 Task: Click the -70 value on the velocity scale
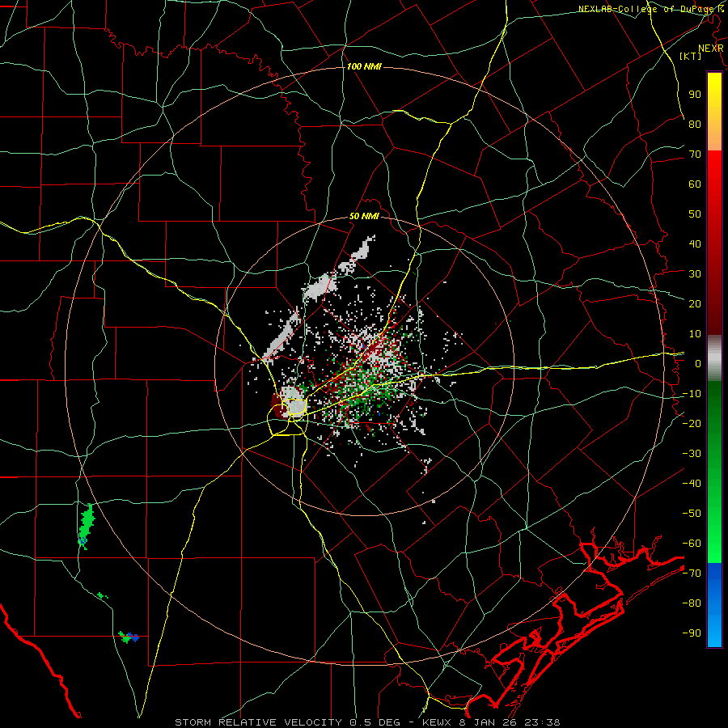click(692, 573)
